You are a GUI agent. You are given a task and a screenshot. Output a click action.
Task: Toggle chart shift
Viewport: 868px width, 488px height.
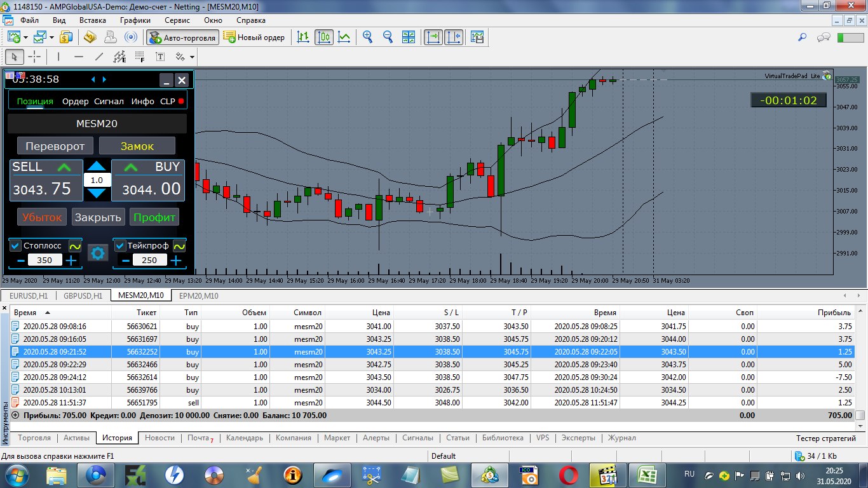454,37
